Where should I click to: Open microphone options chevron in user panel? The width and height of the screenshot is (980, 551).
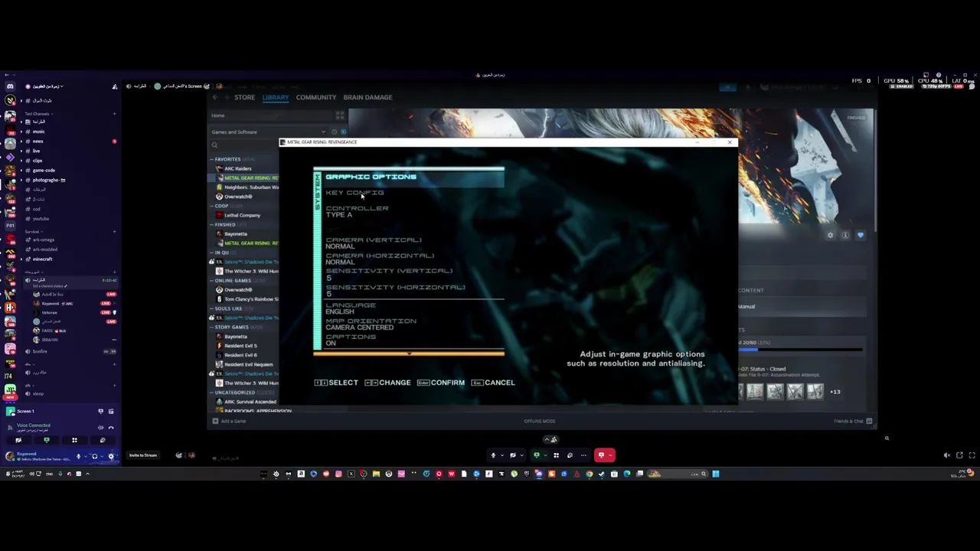86,456
